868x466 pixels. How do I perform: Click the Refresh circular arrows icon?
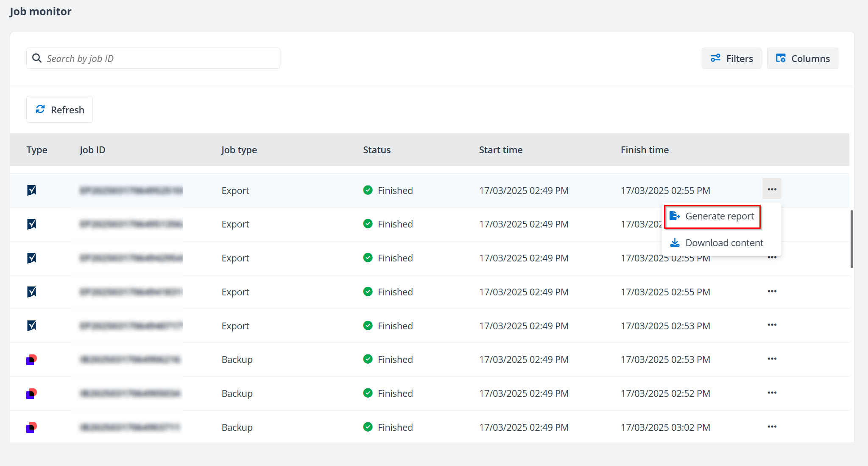pyautogui.click(x=40, y=109)
